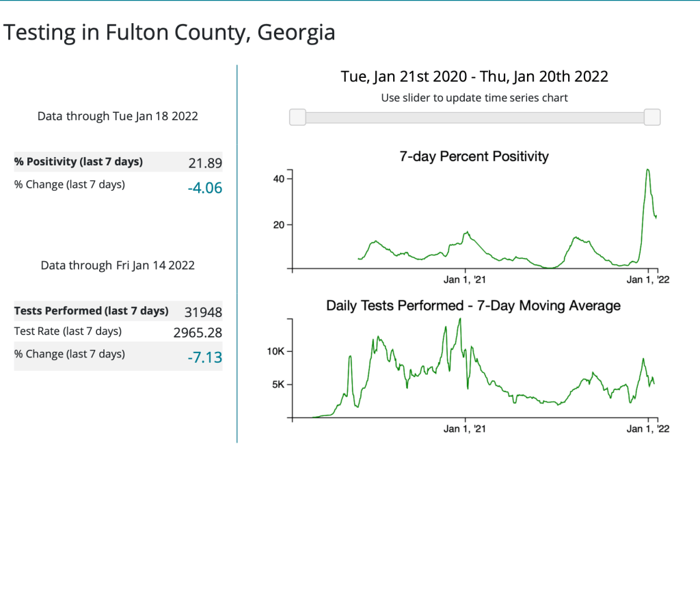Click the middle of the date slider track
The height and width of the screenshot is (591, 700).
pyautogui.click(x=475, y=118)
